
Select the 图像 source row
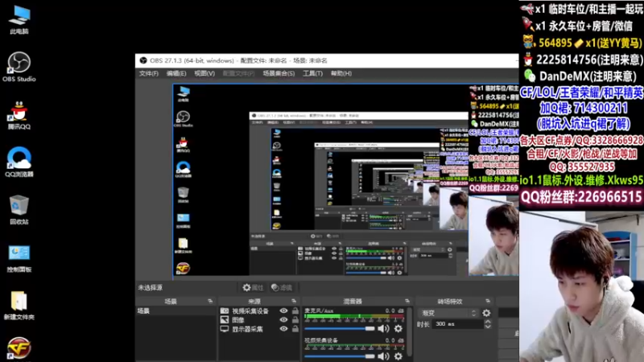pos(259,320)
